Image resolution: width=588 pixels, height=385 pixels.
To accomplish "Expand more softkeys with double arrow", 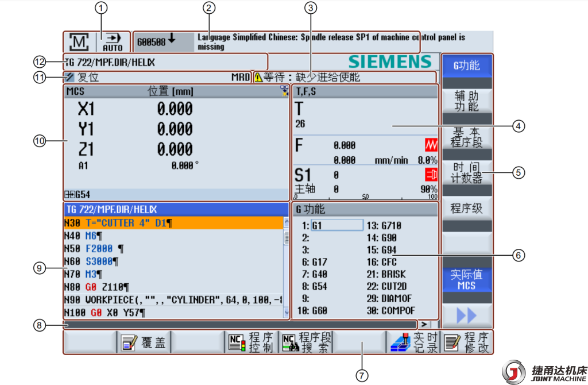I will click(x=466, y=317).
